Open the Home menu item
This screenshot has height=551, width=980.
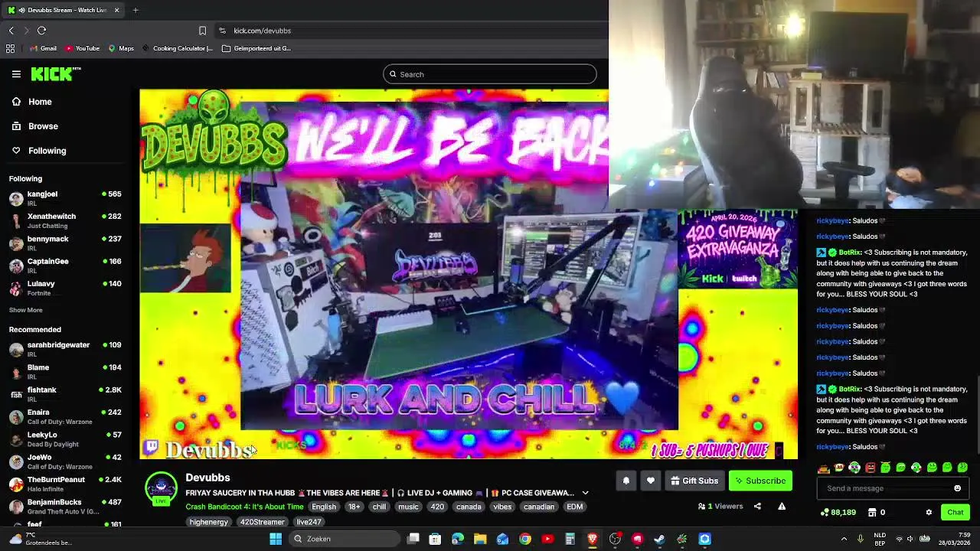[x=40, y=102]
